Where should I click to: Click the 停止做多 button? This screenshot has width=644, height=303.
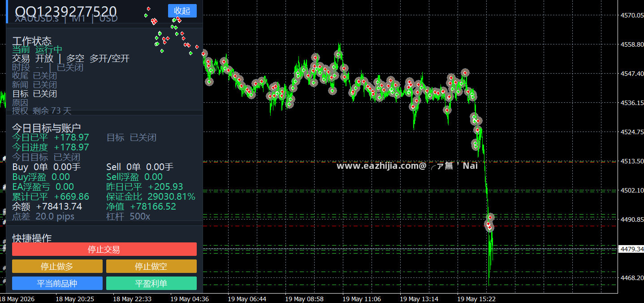click(57, 266)
